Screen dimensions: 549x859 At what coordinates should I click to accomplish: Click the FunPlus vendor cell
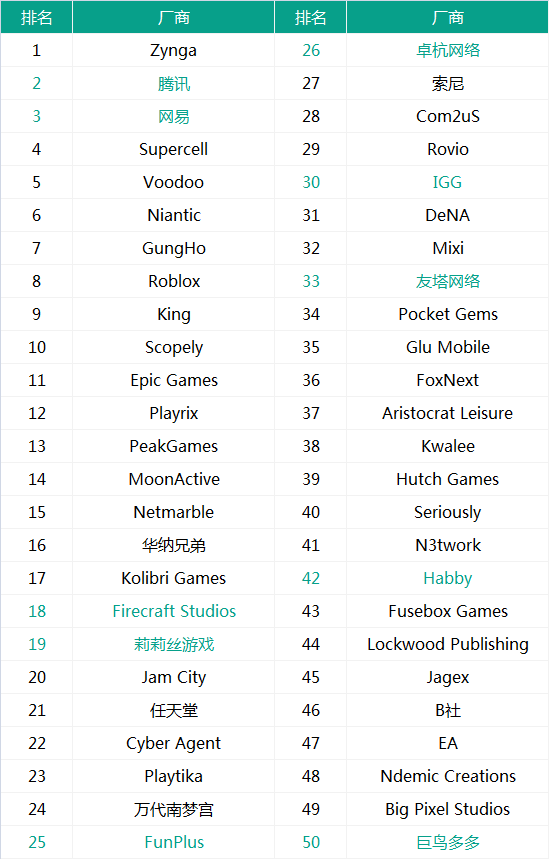(173, 842)
